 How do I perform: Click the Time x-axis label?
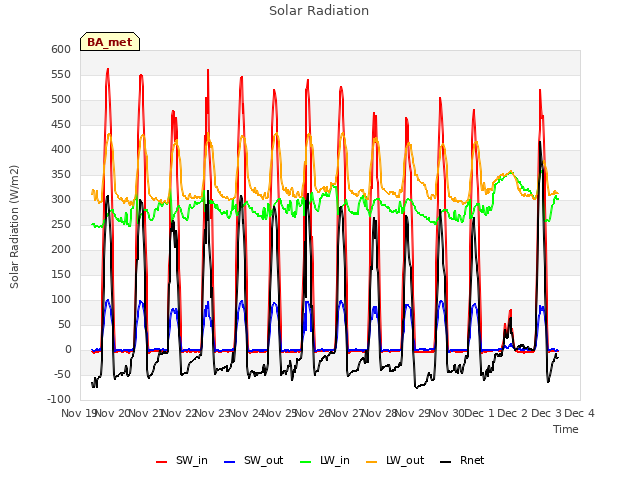[x=566, y=429]
